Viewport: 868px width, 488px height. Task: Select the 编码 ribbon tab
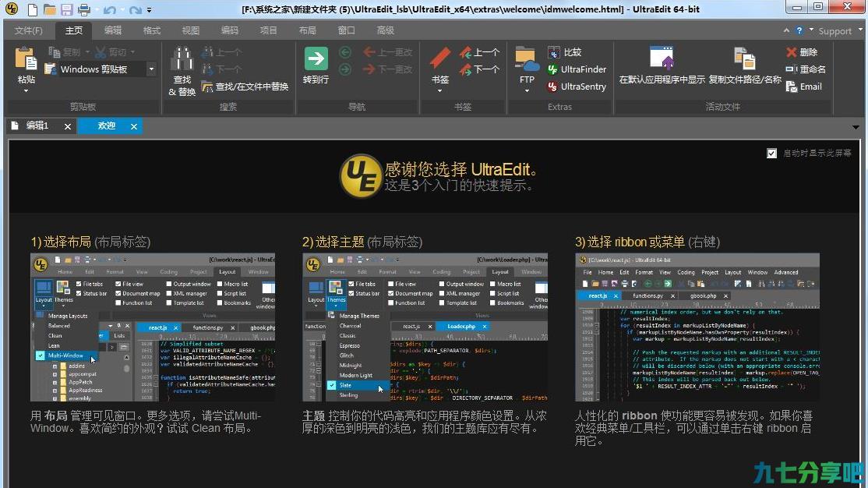click(x=230, y=30)
